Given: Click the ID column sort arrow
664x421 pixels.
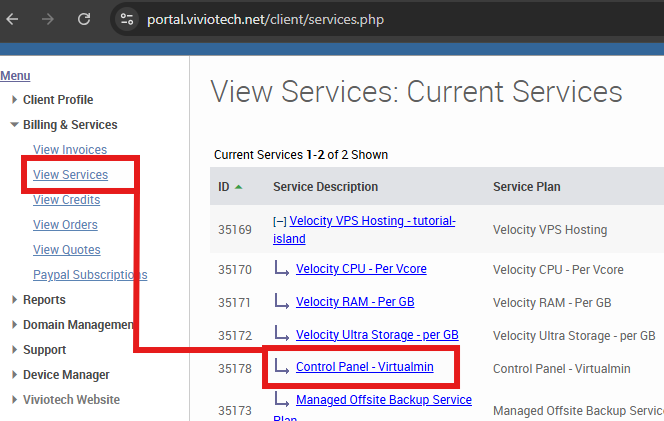Looking at the screenshot, I should click(239, 187).
